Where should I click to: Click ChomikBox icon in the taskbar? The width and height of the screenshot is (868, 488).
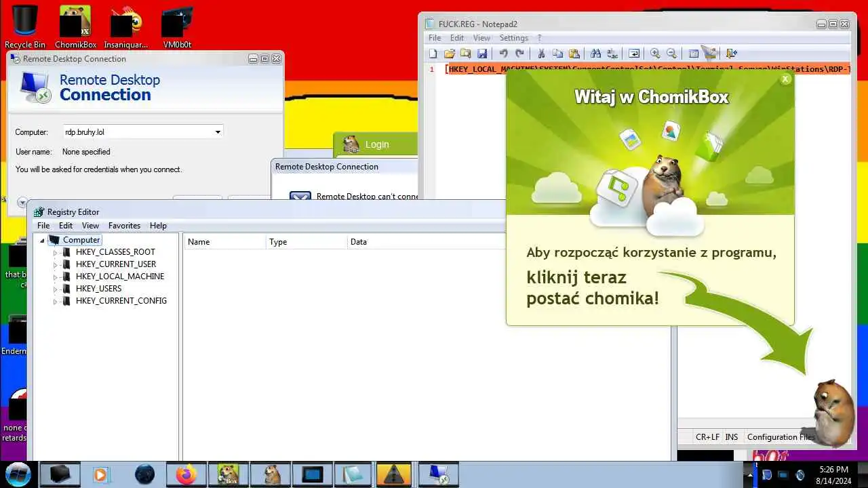(x=228, y=474)
